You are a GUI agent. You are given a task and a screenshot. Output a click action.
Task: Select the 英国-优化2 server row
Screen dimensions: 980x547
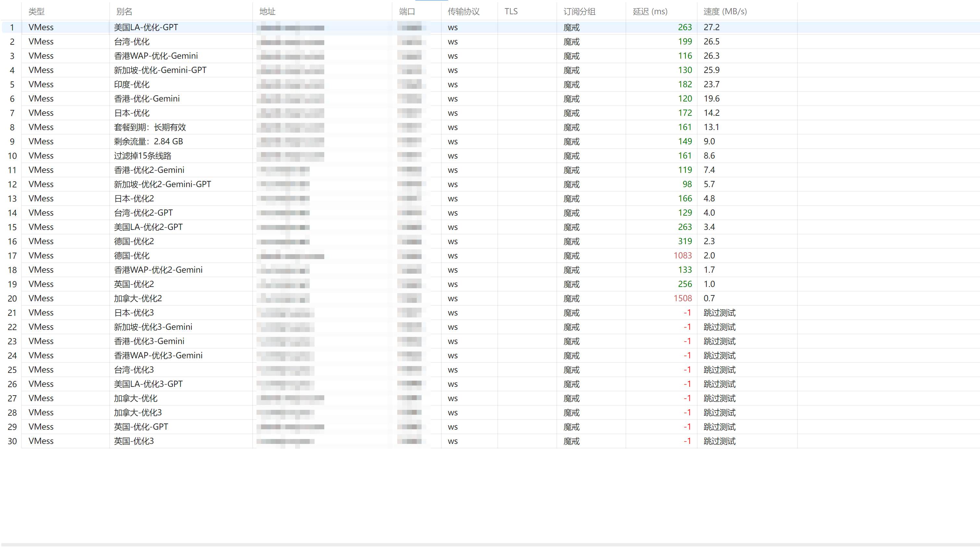[x=490, y=284]
